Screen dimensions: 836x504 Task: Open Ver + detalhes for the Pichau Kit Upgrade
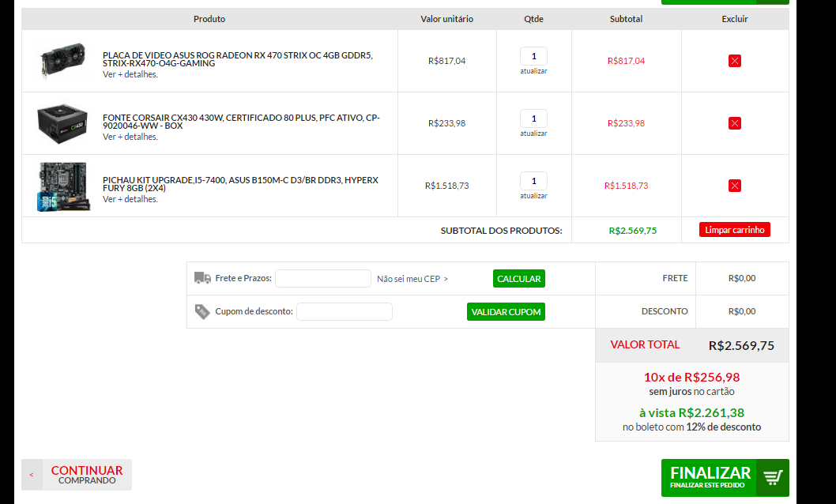(130, 199)
